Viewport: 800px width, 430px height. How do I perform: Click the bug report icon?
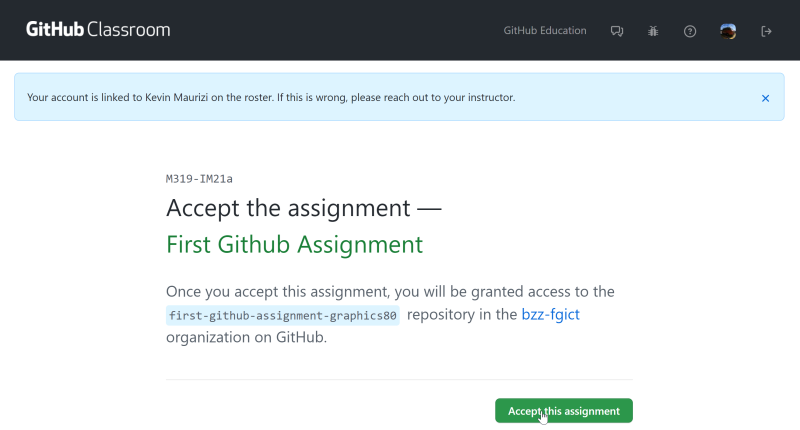tap(653, 31)
